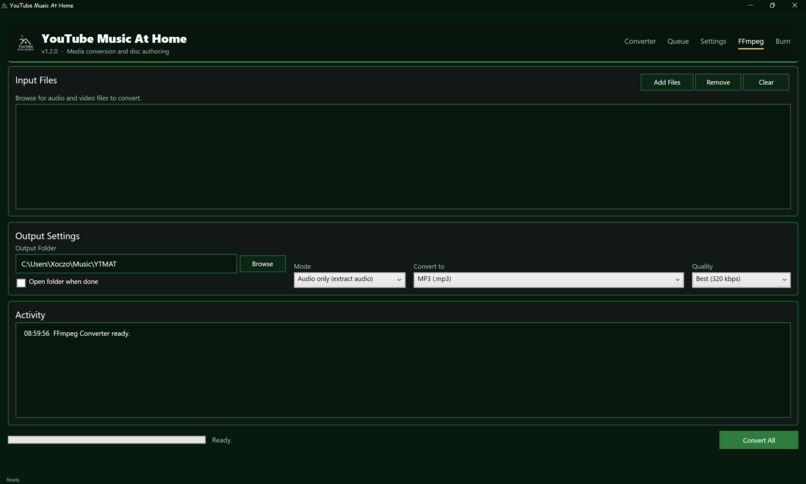
Task: Click the Output Folder path field
Action: pyautogui.click(x=126, y=264)
